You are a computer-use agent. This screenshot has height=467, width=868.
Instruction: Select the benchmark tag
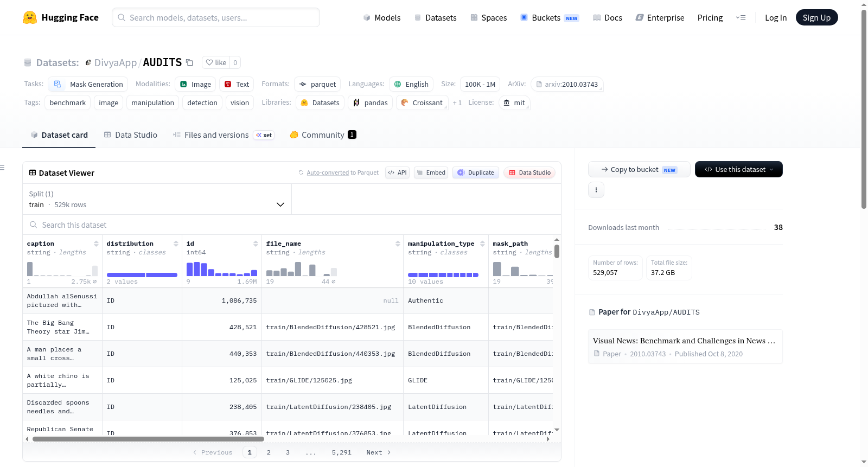click(68, 103)
